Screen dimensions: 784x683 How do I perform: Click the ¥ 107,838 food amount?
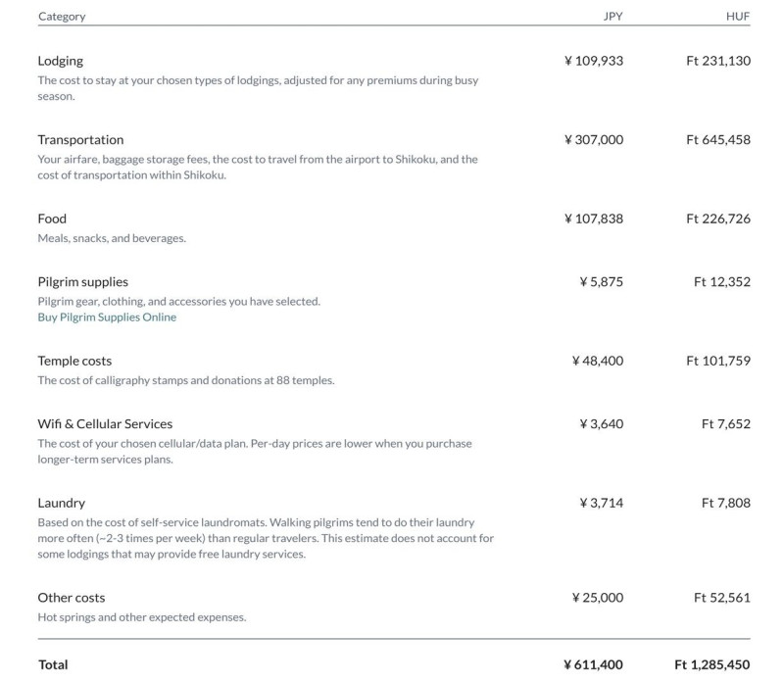coord(594,219)
